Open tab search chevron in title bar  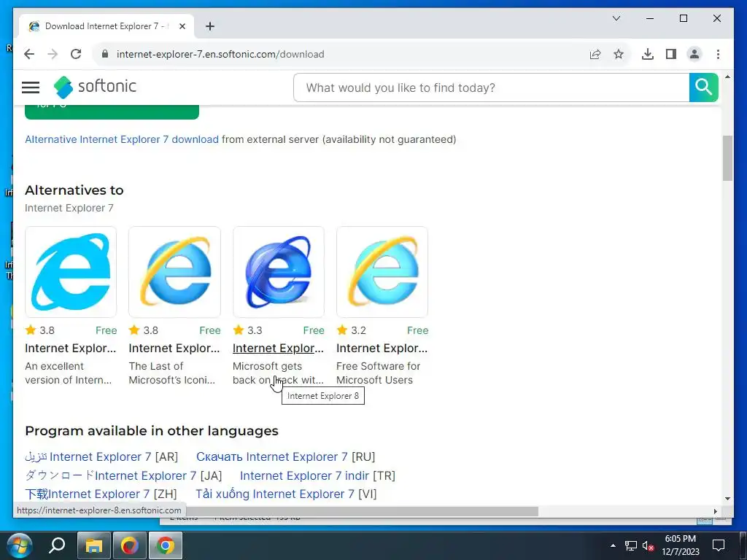coord(616,18)
